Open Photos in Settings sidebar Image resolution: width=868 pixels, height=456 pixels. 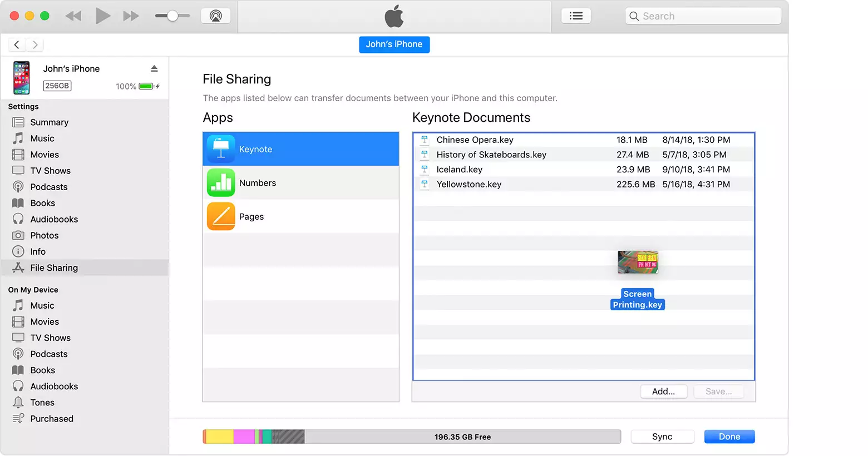click(44, 235)
